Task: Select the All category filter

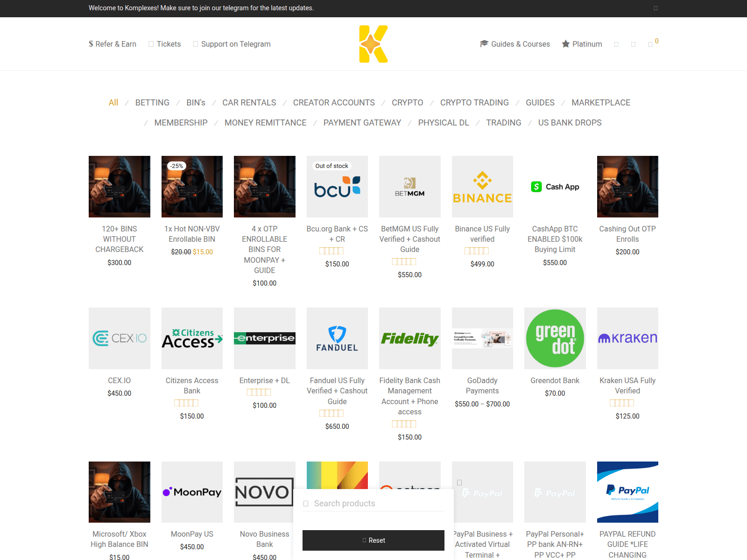Action: 113,103
